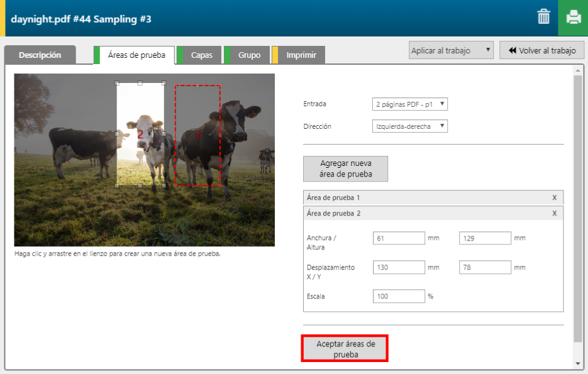Click scrollbar down arrow in panel

point(578,364)
